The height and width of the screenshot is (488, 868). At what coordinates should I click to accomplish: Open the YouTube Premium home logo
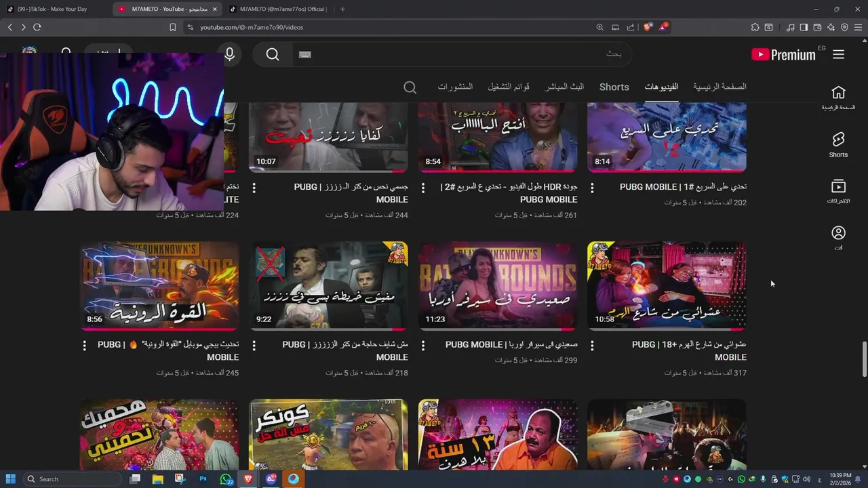pyautogui.click(x=783, y=55)
